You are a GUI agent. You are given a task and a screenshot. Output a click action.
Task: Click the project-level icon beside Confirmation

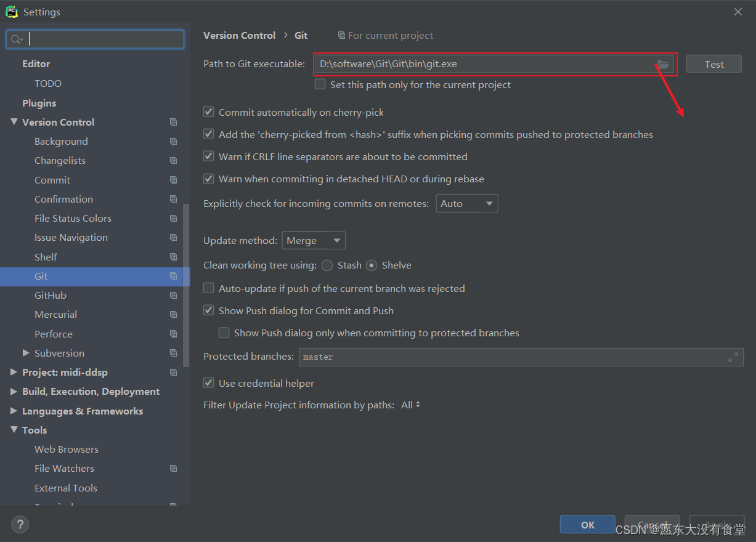coord(173,199)
